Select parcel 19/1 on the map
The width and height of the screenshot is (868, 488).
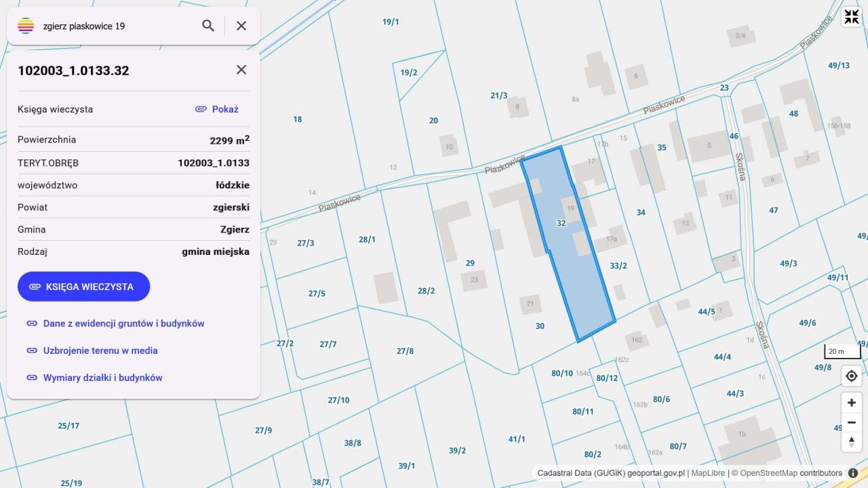(x=391, y=22)
